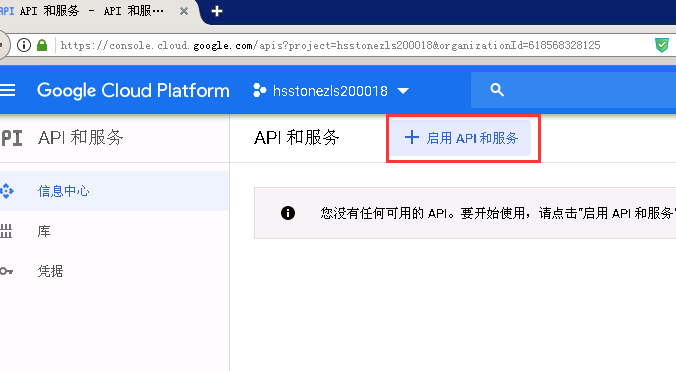Click the API 和服务 page heading
The height and width of the screenshot is (371, 676).
tap(297, 138)
